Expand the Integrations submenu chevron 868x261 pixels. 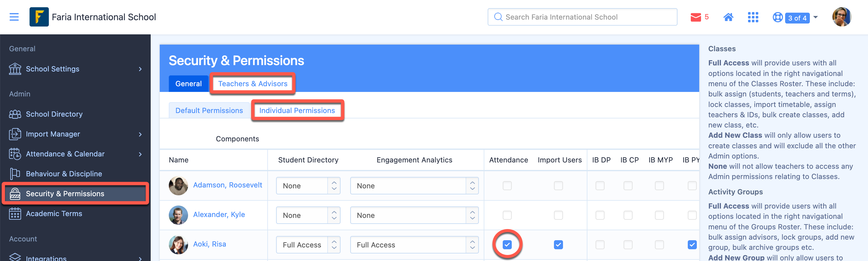[x=140, y=258]
